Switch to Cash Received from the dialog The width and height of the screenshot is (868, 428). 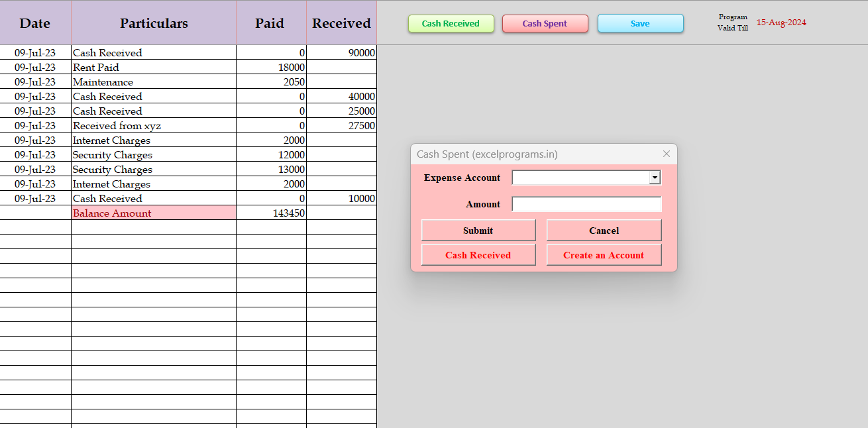coord(478,255)
